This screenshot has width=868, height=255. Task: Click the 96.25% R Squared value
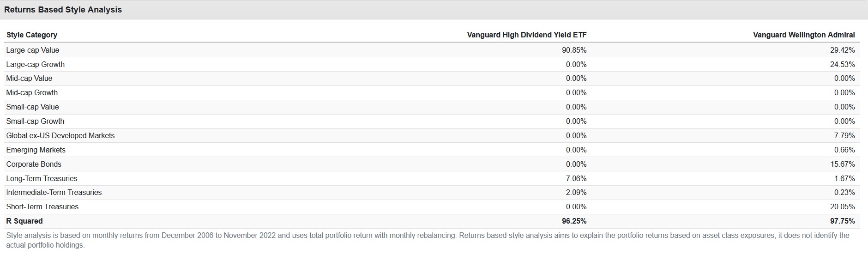point(574,221)
